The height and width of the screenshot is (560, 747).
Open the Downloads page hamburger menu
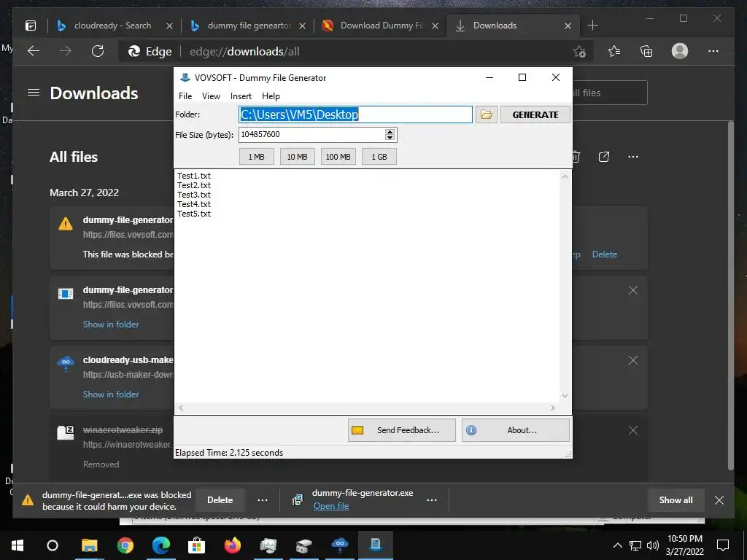[34, 93]
